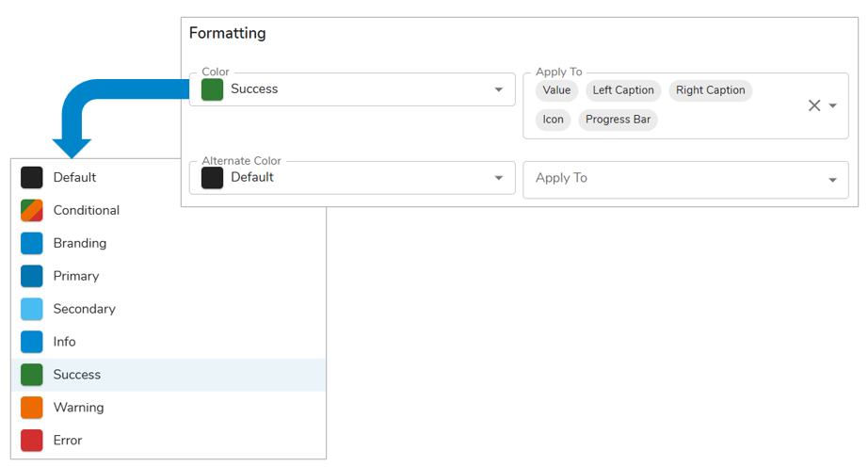Viewport: 868px width, 467px height.
Task: Click the green swatch in Color field
Action: [213, 89]
